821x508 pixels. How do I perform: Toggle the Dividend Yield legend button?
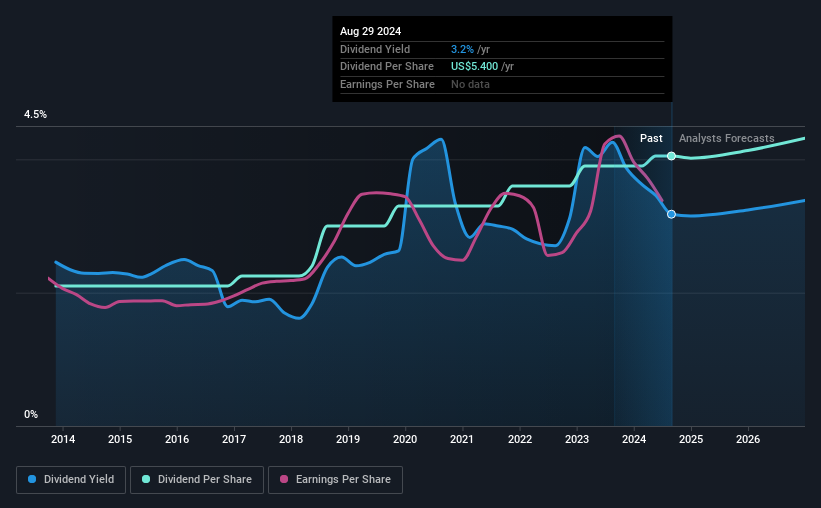(x=71, y=480)
